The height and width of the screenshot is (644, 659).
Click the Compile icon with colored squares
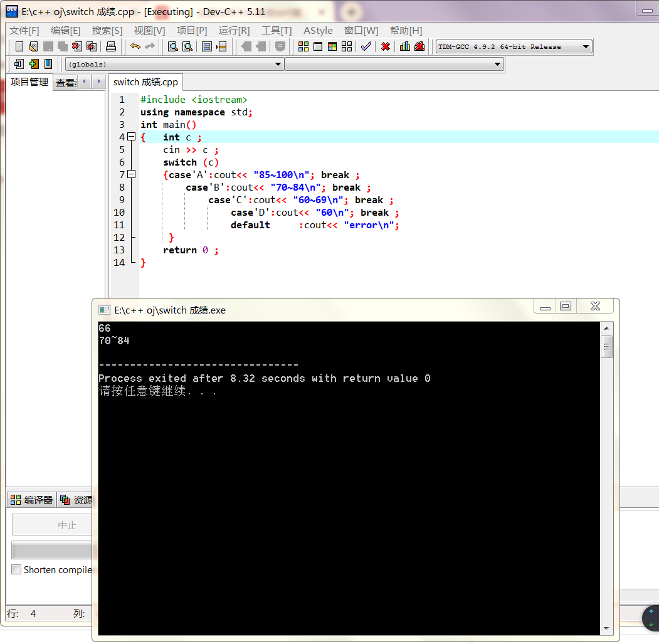tap(303, 46)
